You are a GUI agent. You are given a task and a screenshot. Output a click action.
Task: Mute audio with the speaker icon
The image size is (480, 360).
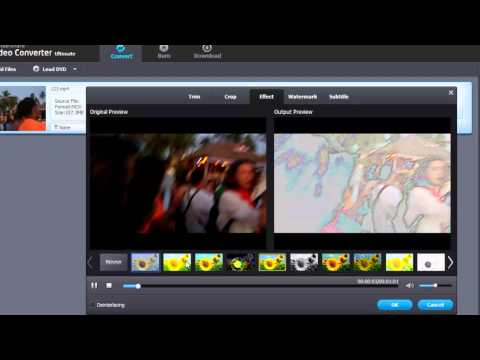click(x=410, y=285)
